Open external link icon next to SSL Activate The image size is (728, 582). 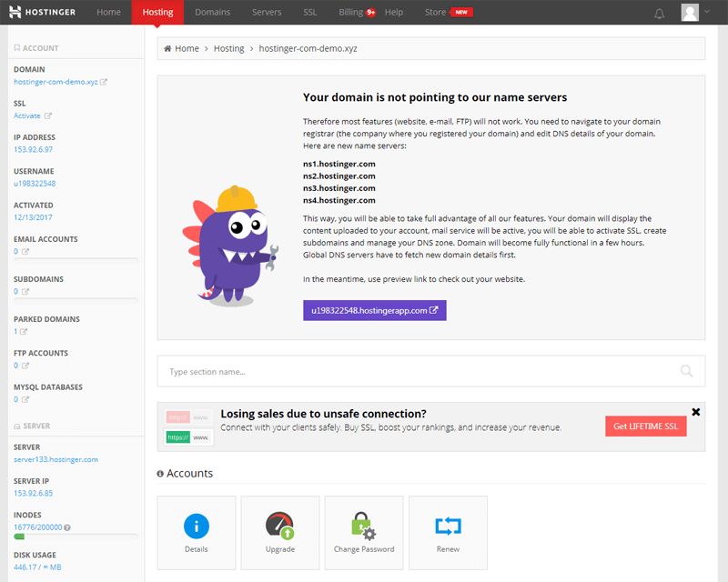[x=48, y=115]
